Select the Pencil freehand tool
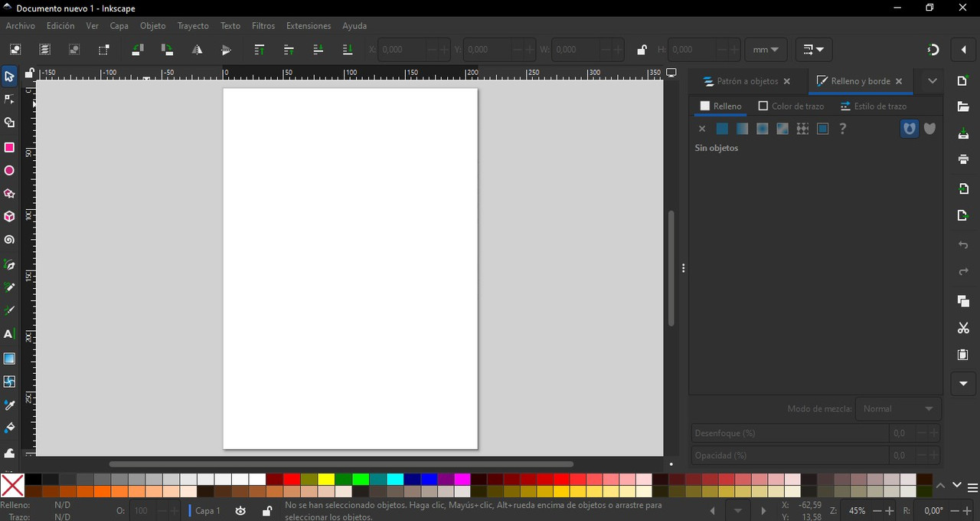Image resolution: width=980 pixels, height=521 pixels. pos(9,288)
